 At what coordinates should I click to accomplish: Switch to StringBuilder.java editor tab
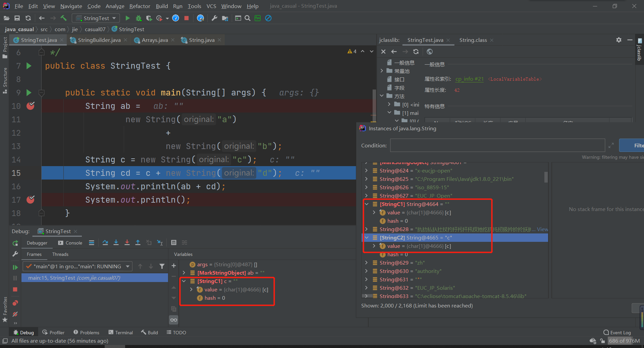click(x=99, y=40)
